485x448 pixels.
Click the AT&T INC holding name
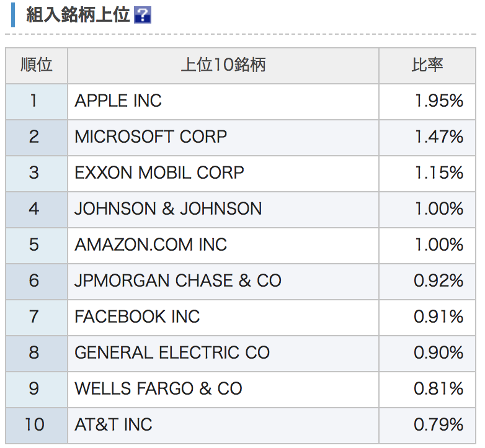tap(113, 424)
